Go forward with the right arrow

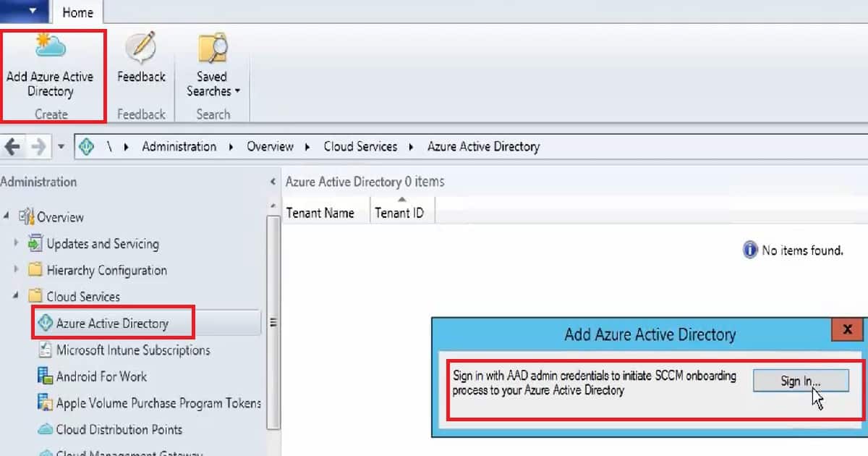click(x=39, y=146)
